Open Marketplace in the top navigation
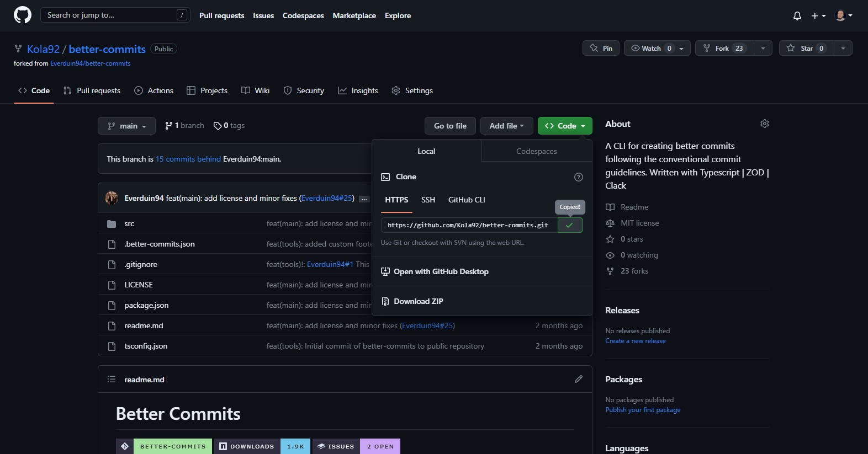This screenshot has height=454, width=868. tap(354, 15)
